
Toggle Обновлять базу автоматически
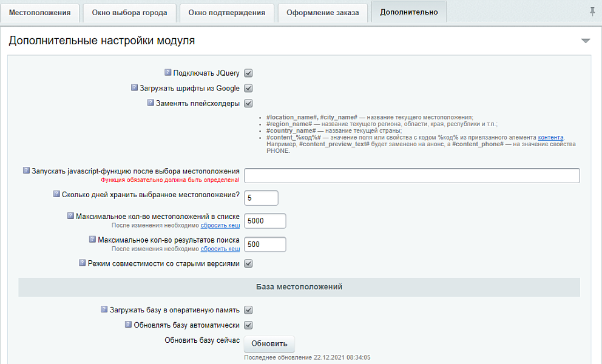pos(248,325)
